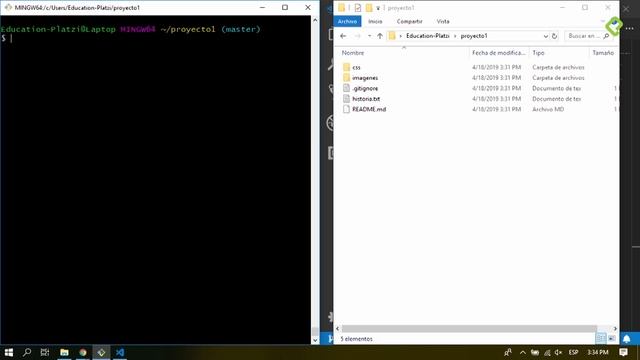Select the css folder name

point(356,67)
